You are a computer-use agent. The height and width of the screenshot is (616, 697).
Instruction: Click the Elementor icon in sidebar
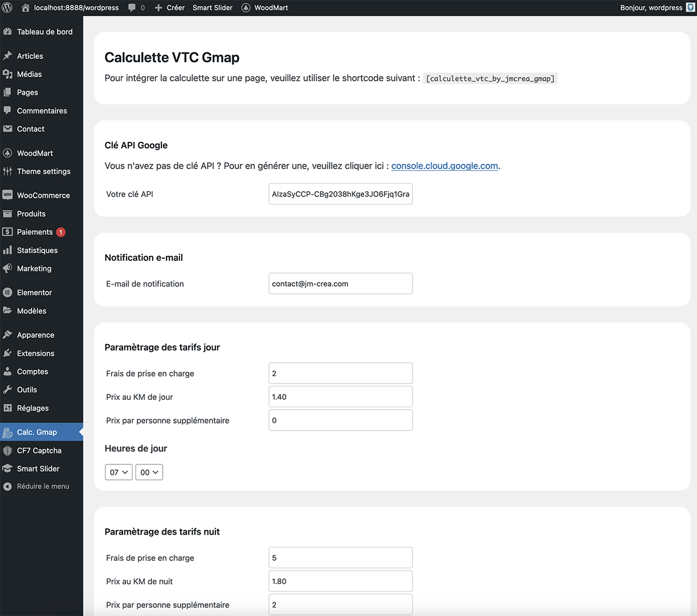point(8,293)
